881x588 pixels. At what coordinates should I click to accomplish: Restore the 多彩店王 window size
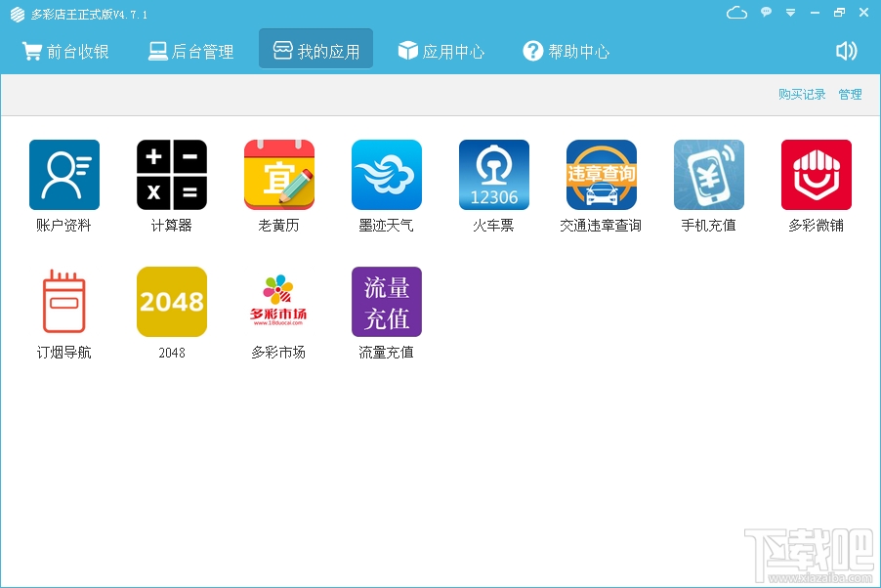point(839,12)
